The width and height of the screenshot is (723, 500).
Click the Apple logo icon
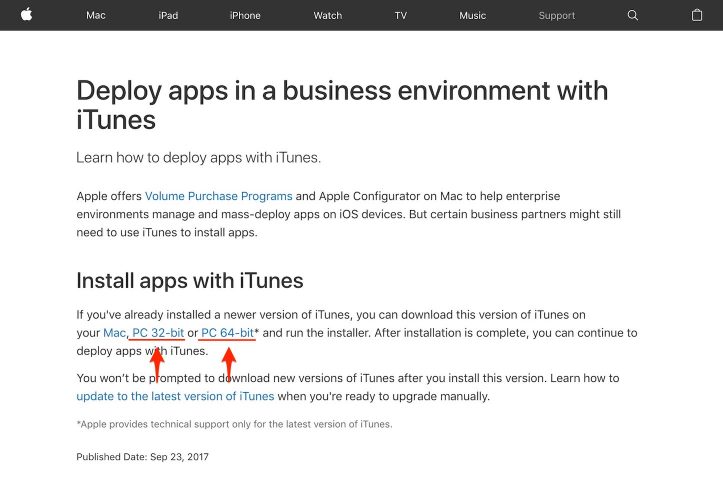[x=27, y=15]
